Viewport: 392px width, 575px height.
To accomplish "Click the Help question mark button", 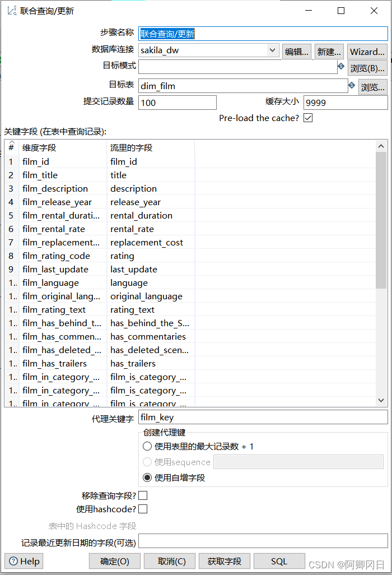I will click(x=24, y=561).
